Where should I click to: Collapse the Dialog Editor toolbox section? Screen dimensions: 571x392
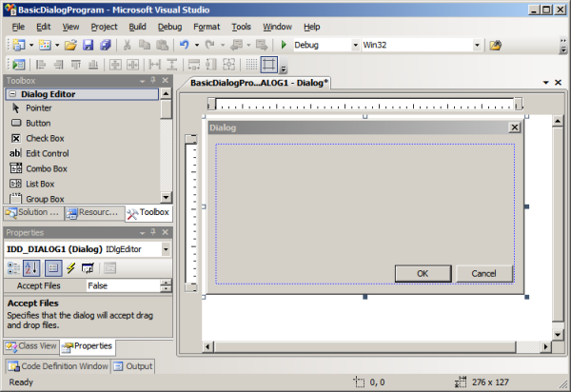(12, 94)
